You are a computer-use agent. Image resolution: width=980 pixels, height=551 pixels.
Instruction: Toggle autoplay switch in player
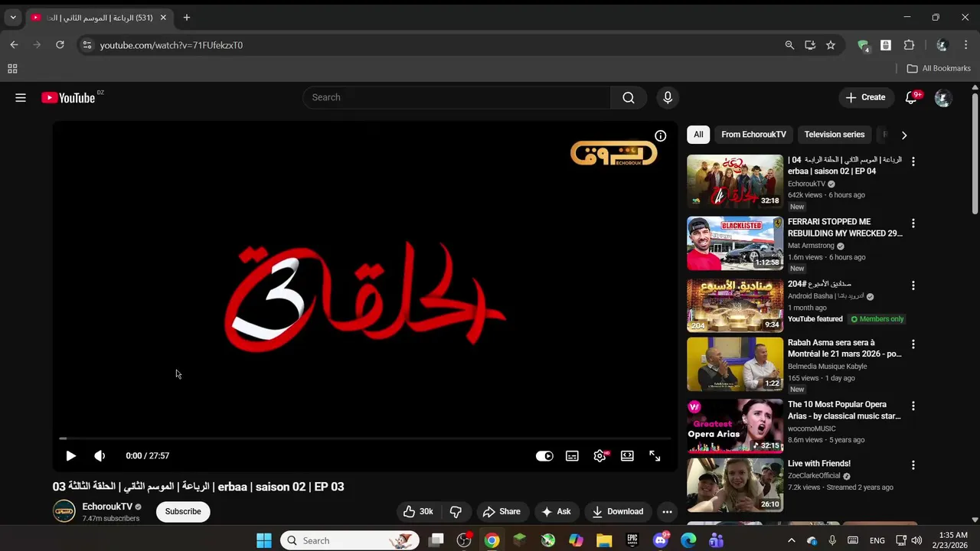(544, 455)
